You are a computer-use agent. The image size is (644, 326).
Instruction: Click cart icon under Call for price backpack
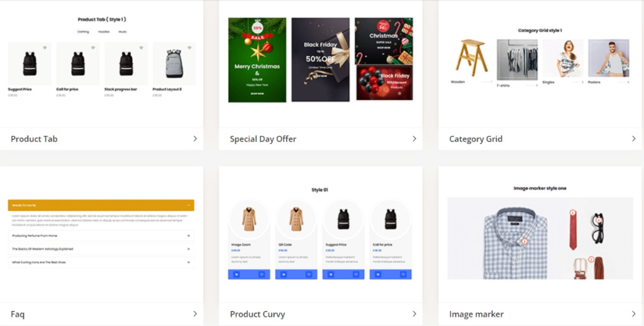378,274
